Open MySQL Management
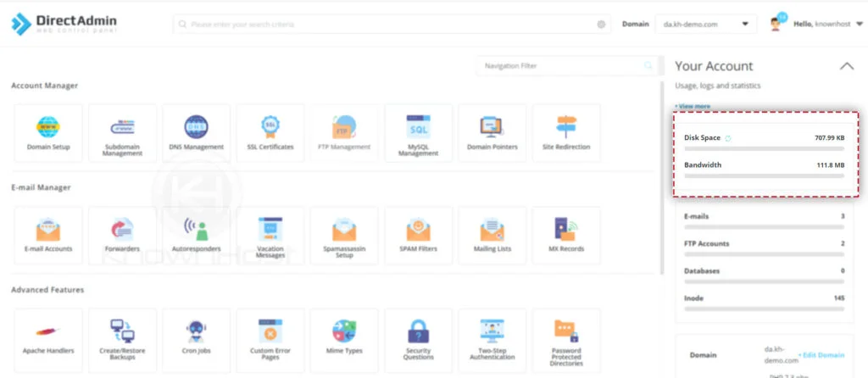 418,133
